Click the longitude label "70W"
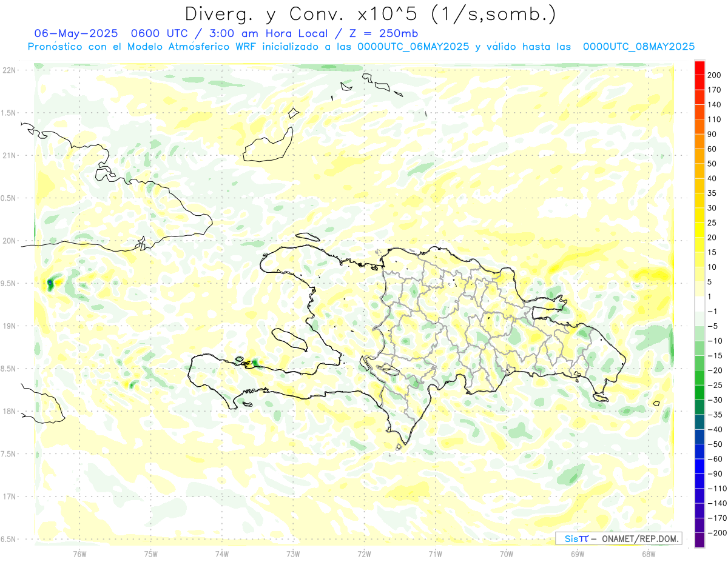 (507, 554)
